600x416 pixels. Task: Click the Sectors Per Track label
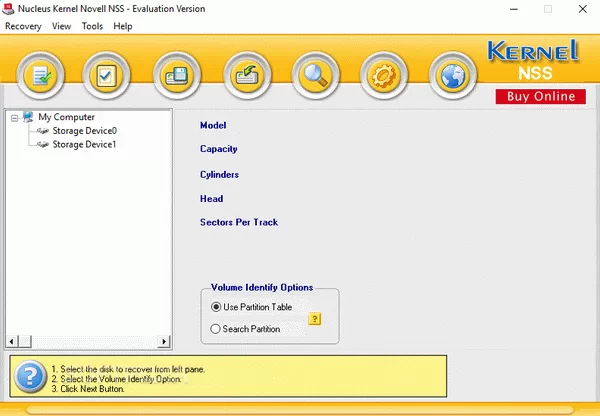pos(239,222)
